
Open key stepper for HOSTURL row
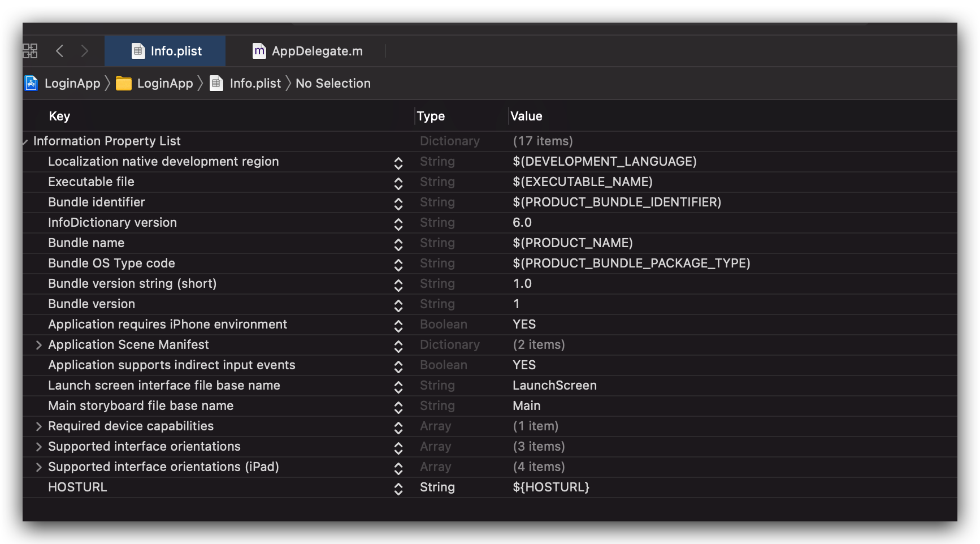tap(398, 489)
